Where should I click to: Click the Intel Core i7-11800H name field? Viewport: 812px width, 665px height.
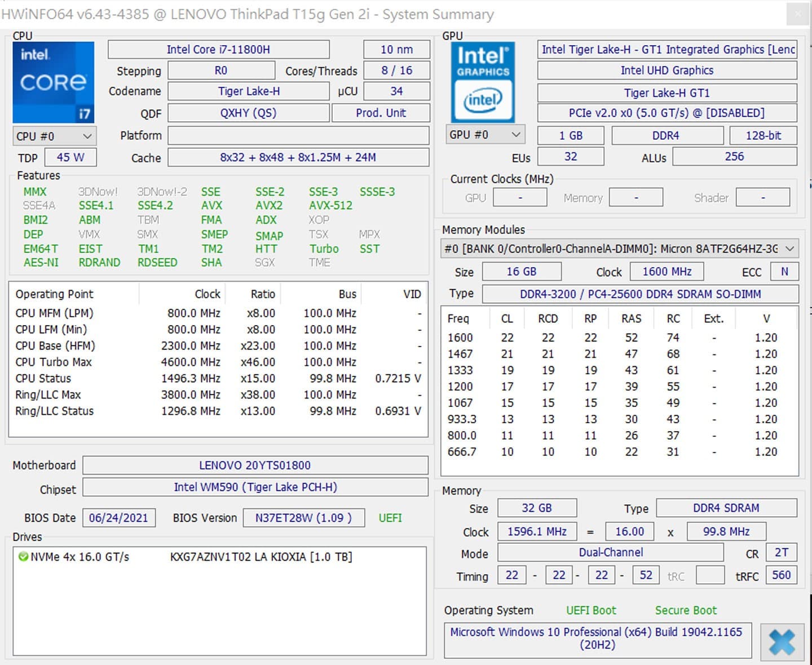pyautogui.click(x=218, y=50)
